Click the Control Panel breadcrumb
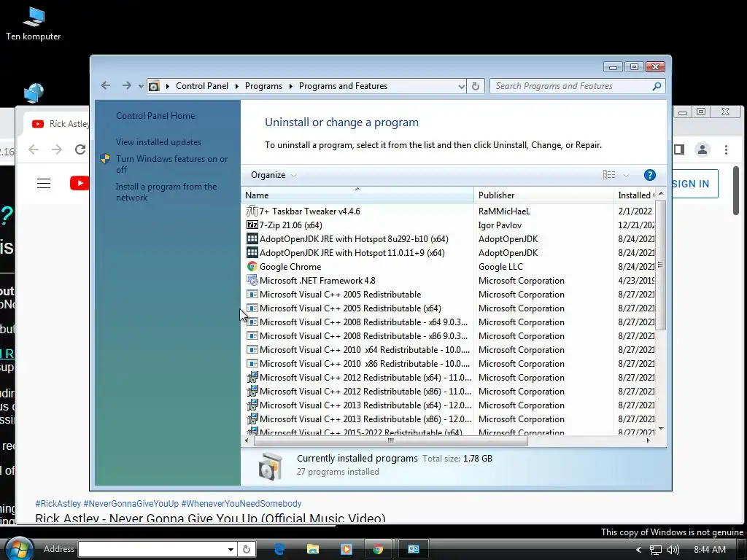The height and width of the screenshot is (560, 747). [202, 86]
